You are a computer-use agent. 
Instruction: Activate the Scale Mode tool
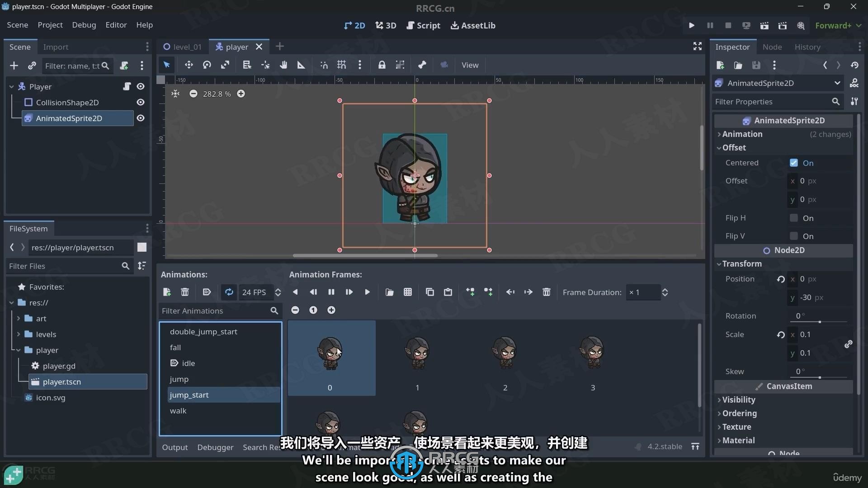[225, 65]
